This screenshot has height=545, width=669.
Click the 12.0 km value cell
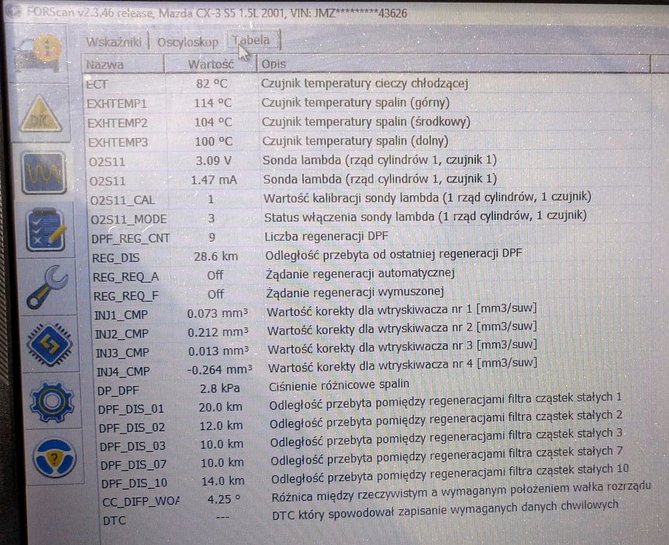[x=221, y=426]
